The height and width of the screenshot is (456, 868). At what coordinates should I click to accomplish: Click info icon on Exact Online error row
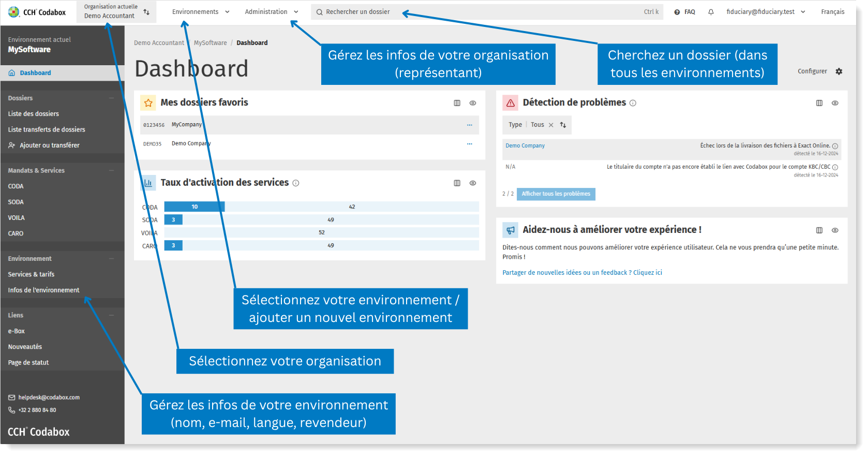tap(835, 146)
